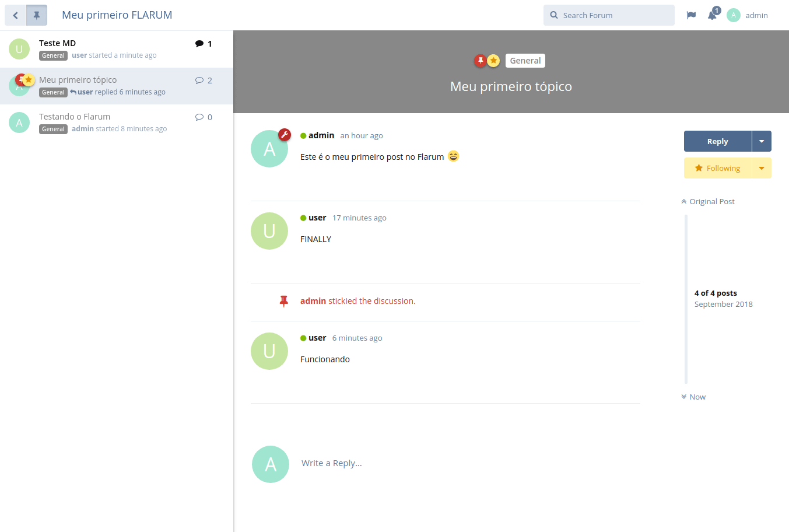The height and width of the screenshot is (532, 789).
Task: Click the reply count for Testando o Flarum
Action: click(204, 117)
